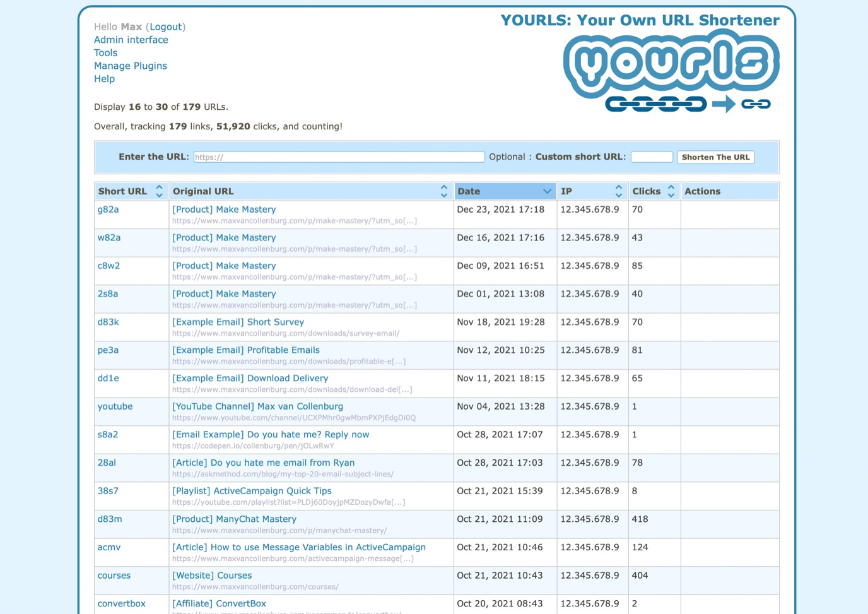Viewport: 868px width, 614px height.
Task: Go to Manage Plugins
Action: tap(131, 66)
